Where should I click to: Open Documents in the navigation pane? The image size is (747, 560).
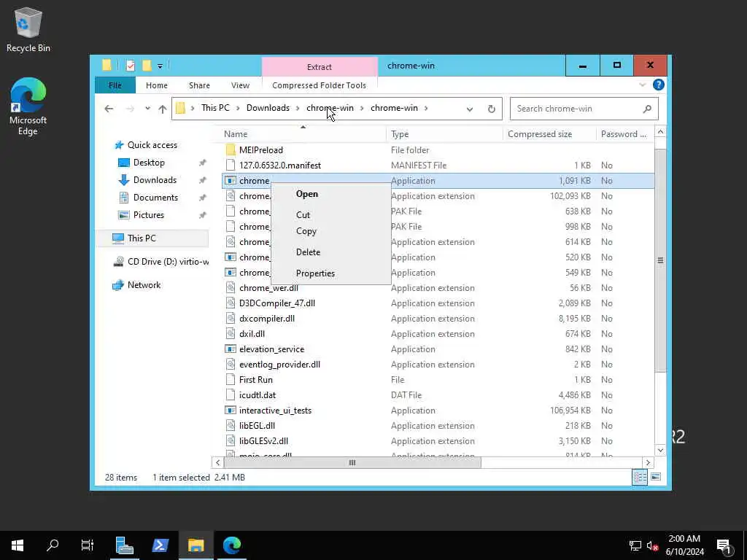(155, 197)
